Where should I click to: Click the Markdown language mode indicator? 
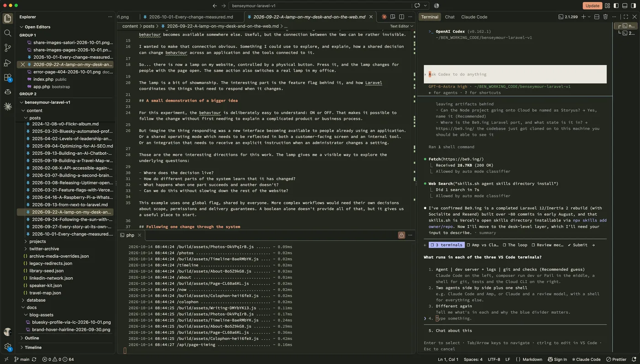[x=532, y=359]
